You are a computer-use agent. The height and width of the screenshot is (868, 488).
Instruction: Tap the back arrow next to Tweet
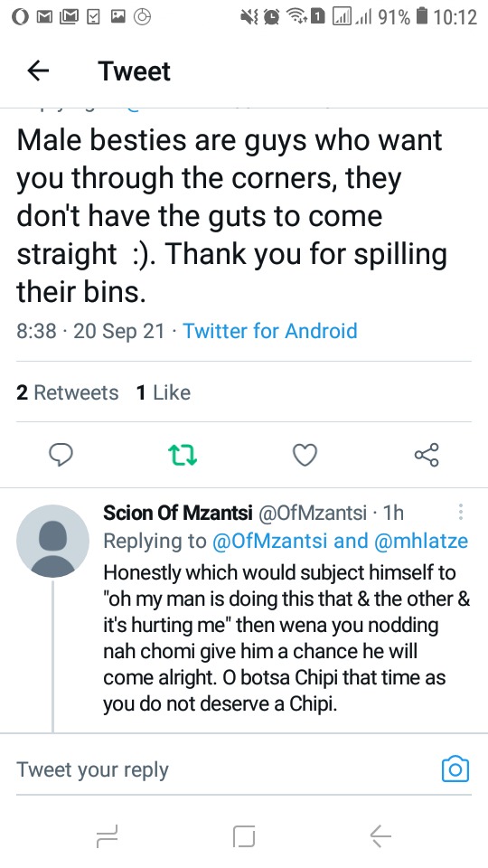[38, 71]
